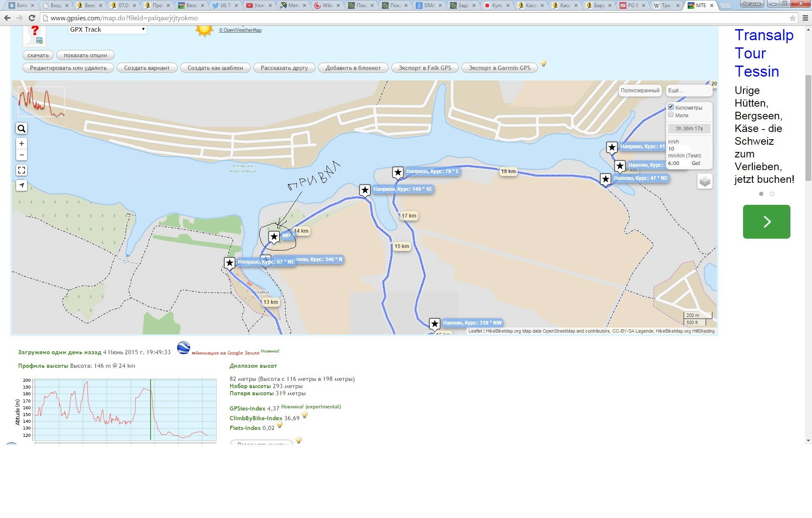812x518 pixels.
Task: Click the скачать download button
Action: tap(38, 55)
